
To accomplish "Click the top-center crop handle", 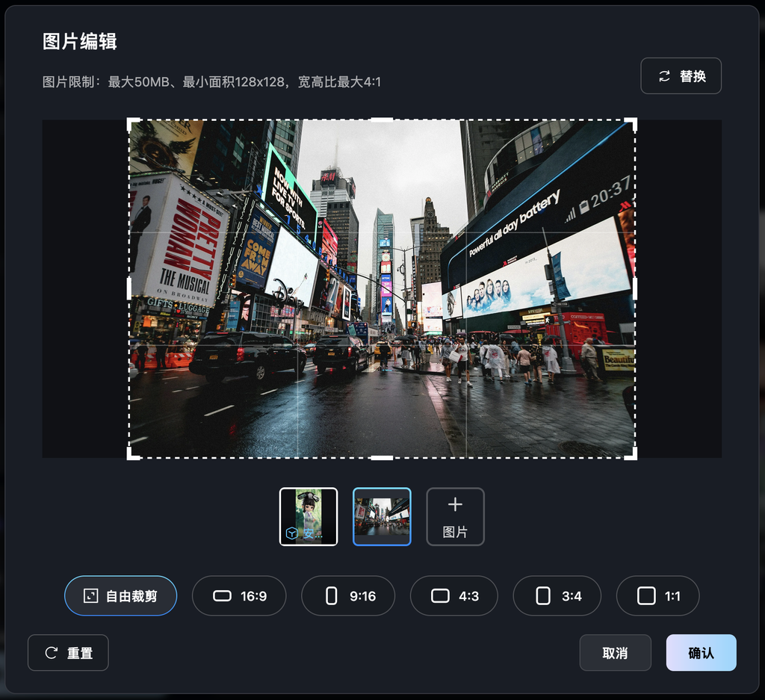I will pos(382,120).
